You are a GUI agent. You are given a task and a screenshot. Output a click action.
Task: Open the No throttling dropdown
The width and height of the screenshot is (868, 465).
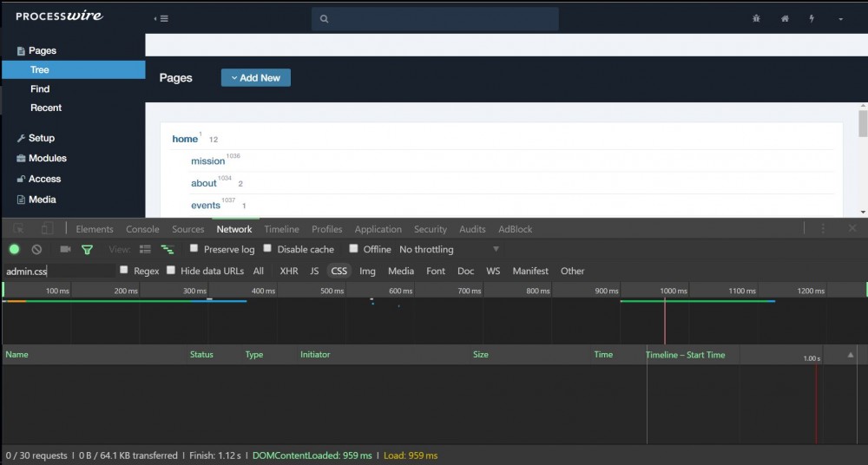click(426, 250)
